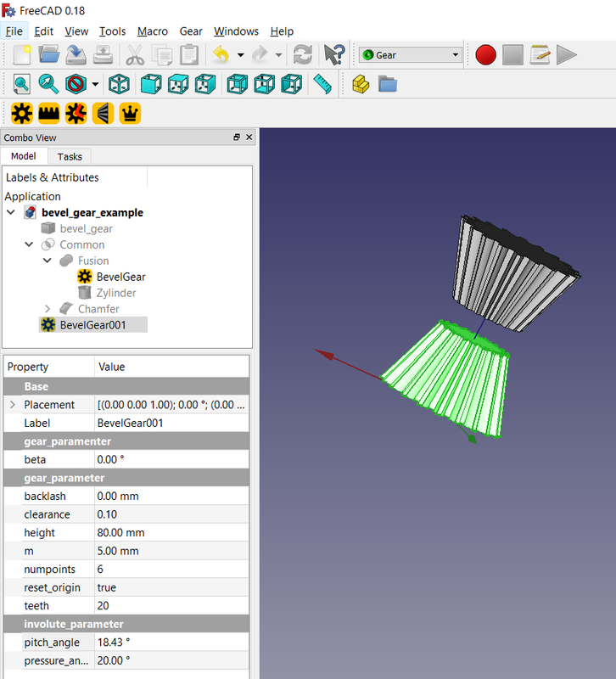Stop macro recording square button
This screenshot has width=616, height=679.
click(x=512, y=55)
